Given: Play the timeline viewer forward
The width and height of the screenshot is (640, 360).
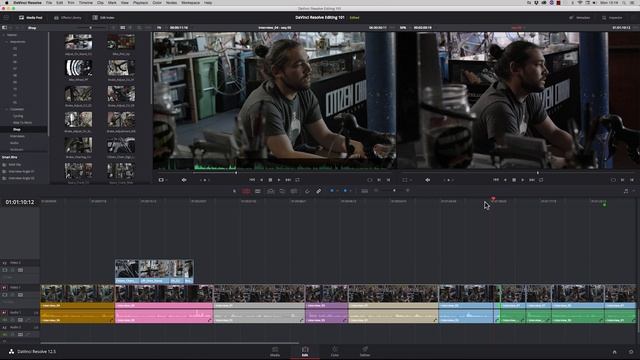Looking at the screenshot, I should point(522,180).
